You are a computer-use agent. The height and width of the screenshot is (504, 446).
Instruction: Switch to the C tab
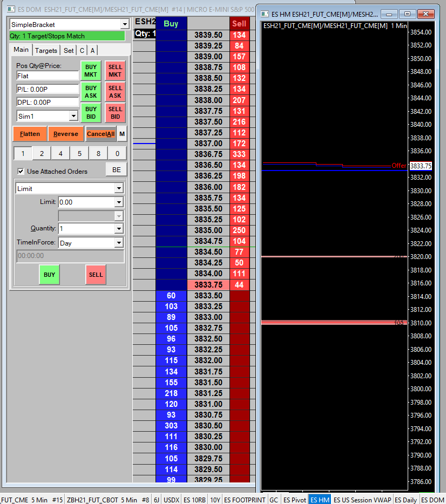(x=82, y=51)
